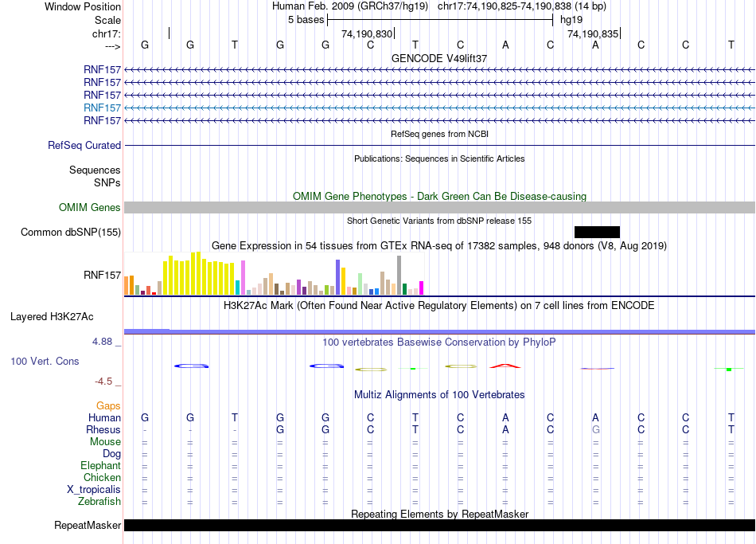The height and width of the screenshot is (544, 756).
Task: Click the orange Gaps label
Action: [108, 406]
